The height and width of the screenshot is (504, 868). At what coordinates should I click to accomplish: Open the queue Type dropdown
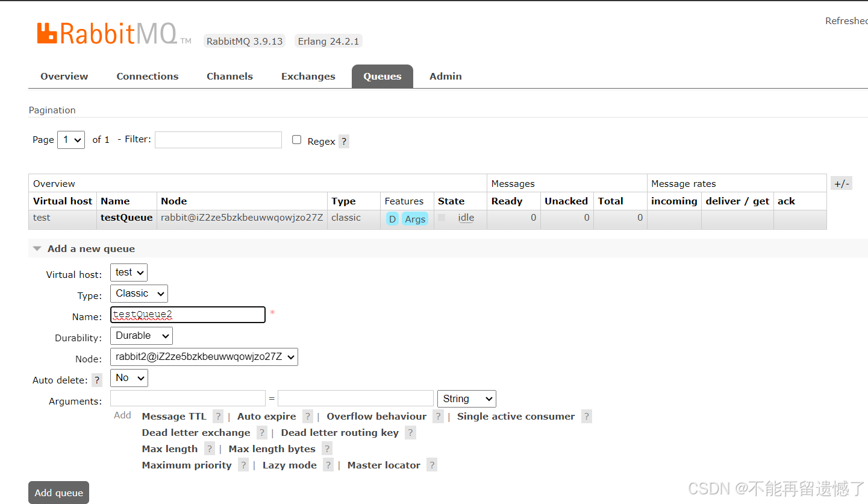click(139, 294)
